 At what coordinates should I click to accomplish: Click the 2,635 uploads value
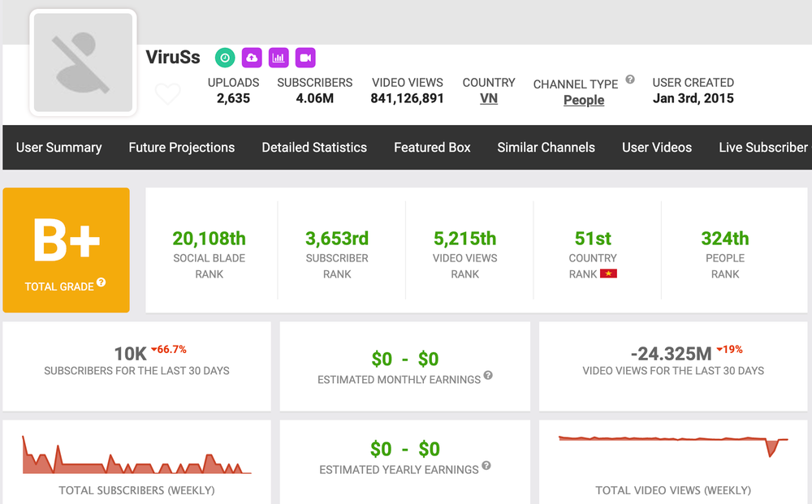tap(233, 98)
